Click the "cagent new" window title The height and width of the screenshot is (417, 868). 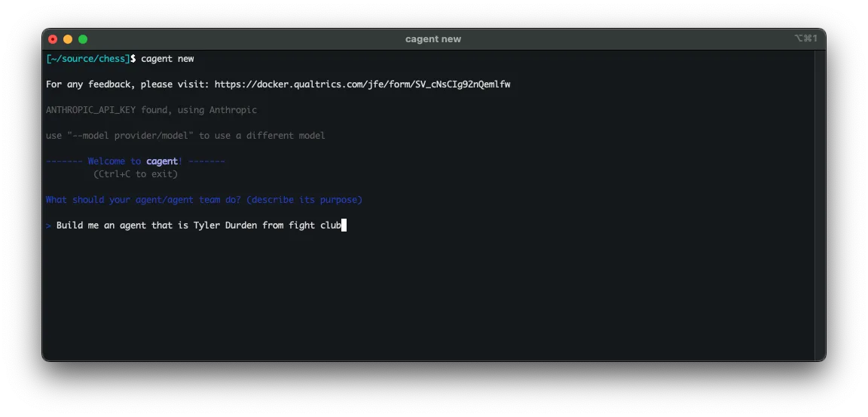click(x=432, y=39)
